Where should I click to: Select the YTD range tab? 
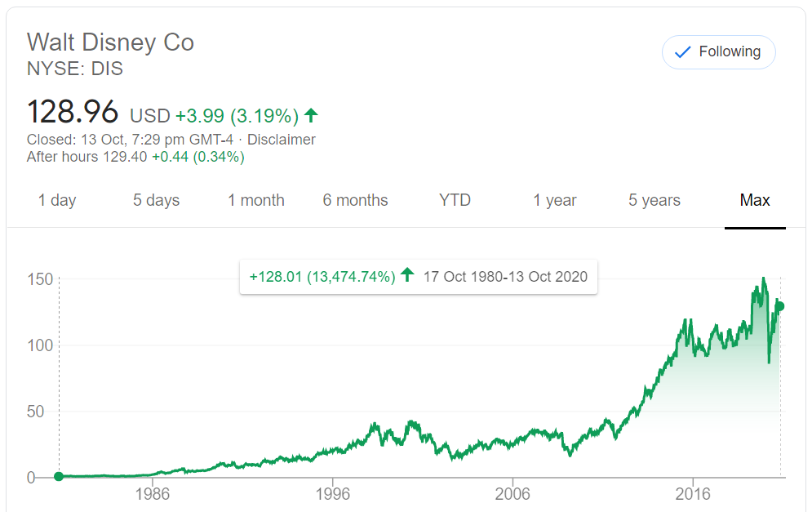click(455, 200)
